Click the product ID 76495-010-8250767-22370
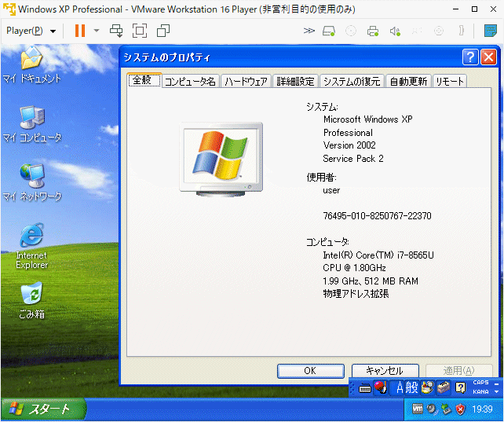 tap(377, 216)
